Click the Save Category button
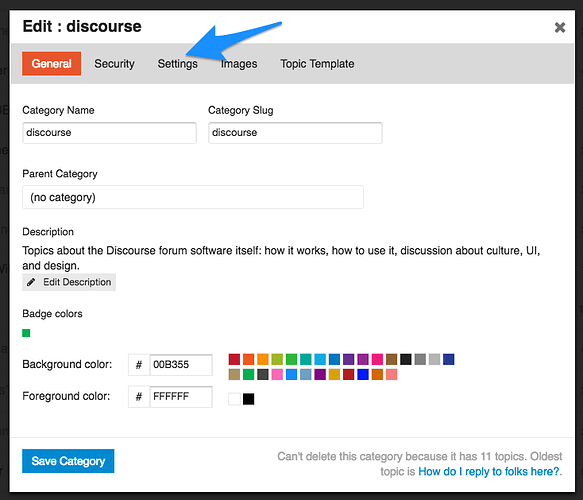 (x=68, y=461)
